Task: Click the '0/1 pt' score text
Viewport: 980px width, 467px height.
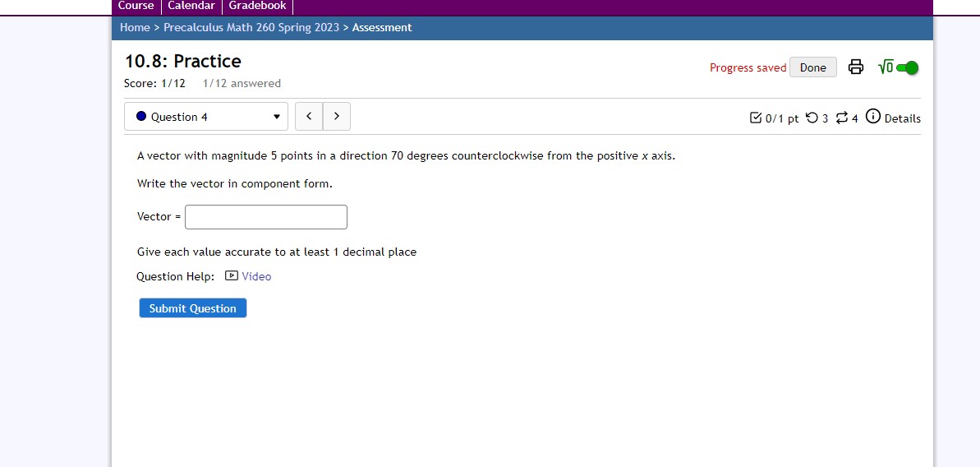Action: coord(782,118)
